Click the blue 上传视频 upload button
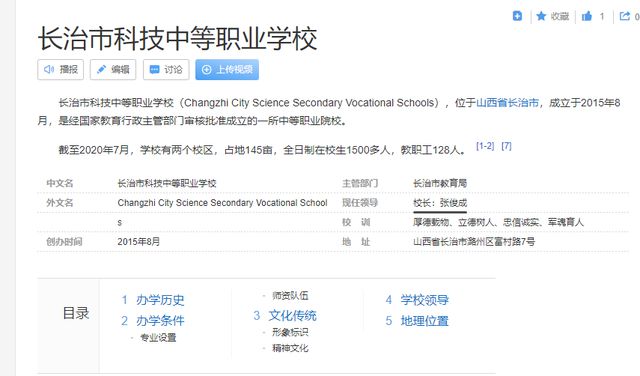Screen dimensions: 640x376 click(227, 69)
